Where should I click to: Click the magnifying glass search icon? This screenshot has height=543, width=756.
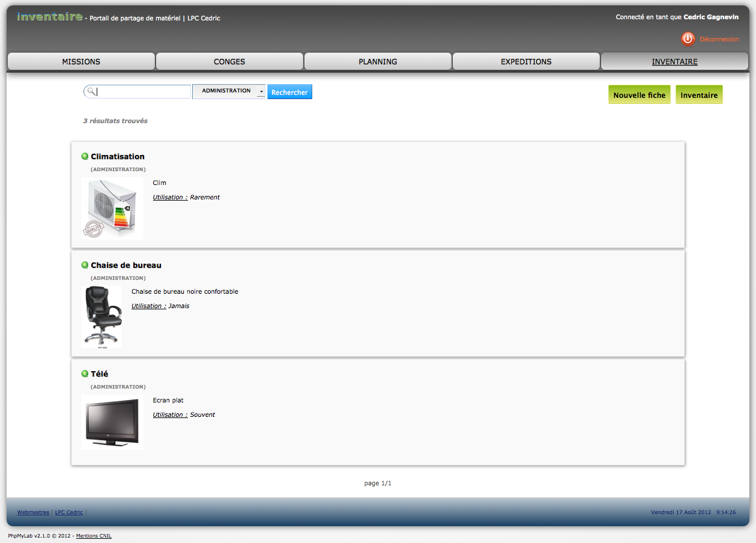point(91,91)
